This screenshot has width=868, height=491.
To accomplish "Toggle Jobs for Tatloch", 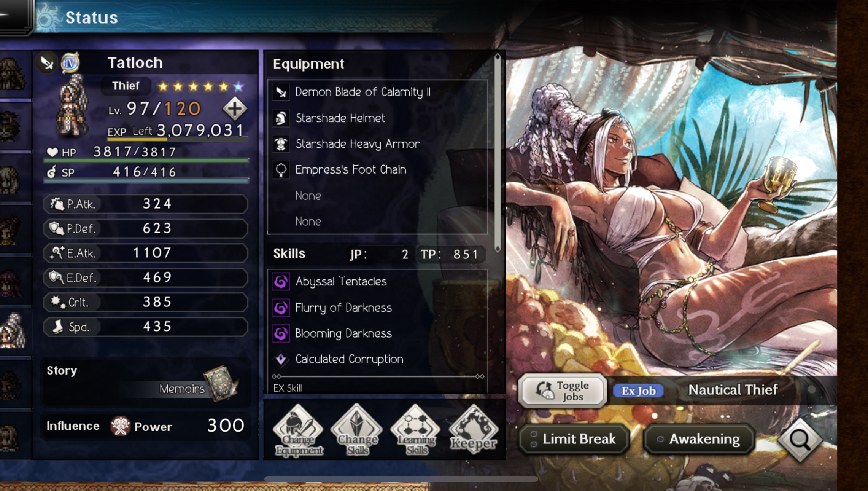I will [x=562, y=391].
